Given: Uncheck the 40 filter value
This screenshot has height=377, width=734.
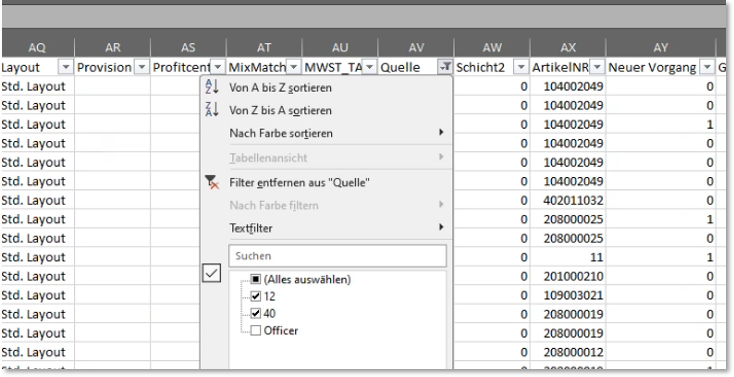Looking at the screenshot, I should [255, 313].
